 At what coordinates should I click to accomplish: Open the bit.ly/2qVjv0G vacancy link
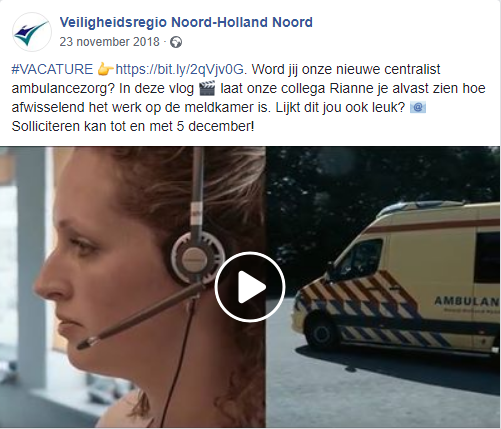pyautogui.click(x=180, y=70)
